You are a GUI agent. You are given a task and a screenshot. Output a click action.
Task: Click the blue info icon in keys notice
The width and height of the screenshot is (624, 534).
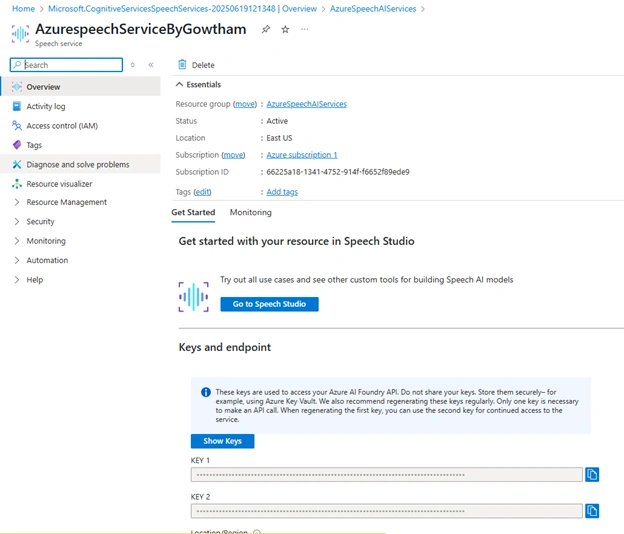tap(206, 392)
